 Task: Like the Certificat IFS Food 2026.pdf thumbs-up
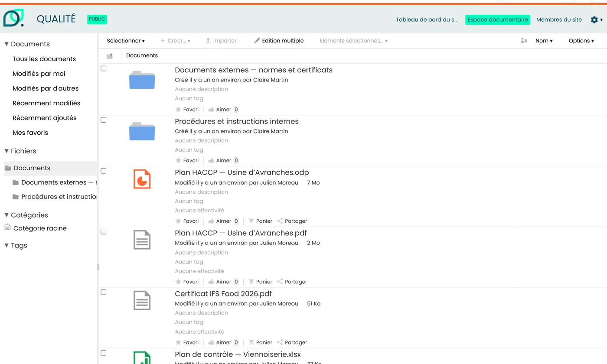211,342
